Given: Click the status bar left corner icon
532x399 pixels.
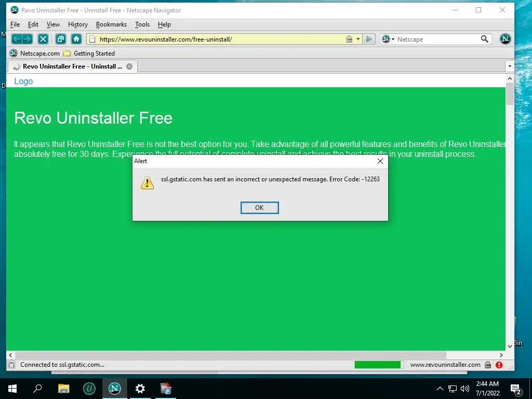Looking at the screenshot, I should click(11, 365).
